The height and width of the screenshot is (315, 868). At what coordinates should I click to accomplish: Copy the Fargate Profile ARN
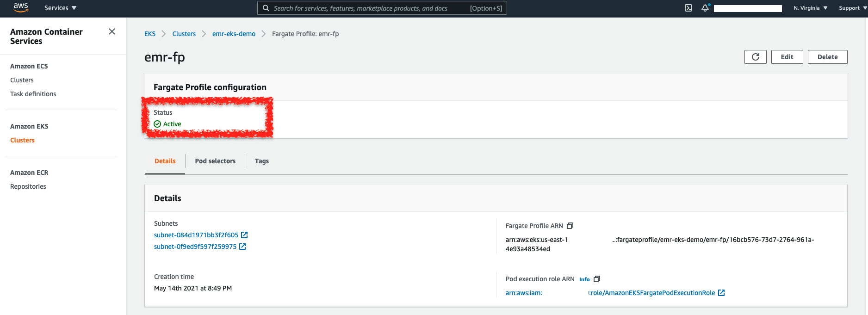(x=570, y=226)
